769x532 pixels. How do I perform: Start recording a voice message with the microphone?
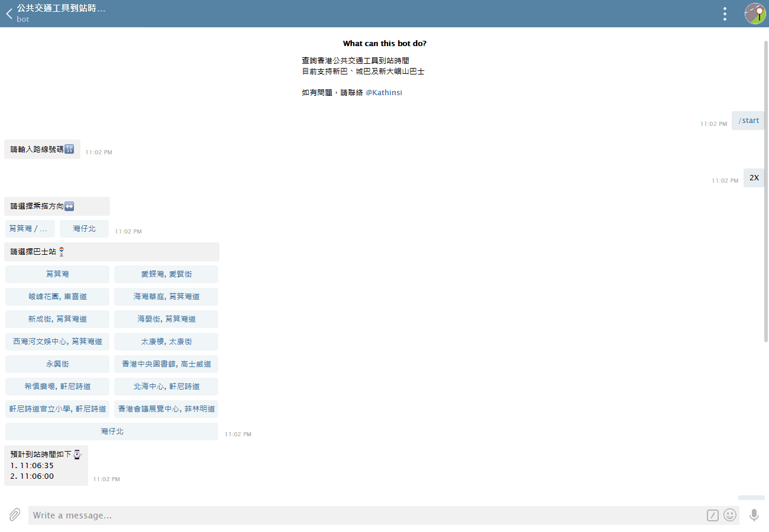[754, 515]
